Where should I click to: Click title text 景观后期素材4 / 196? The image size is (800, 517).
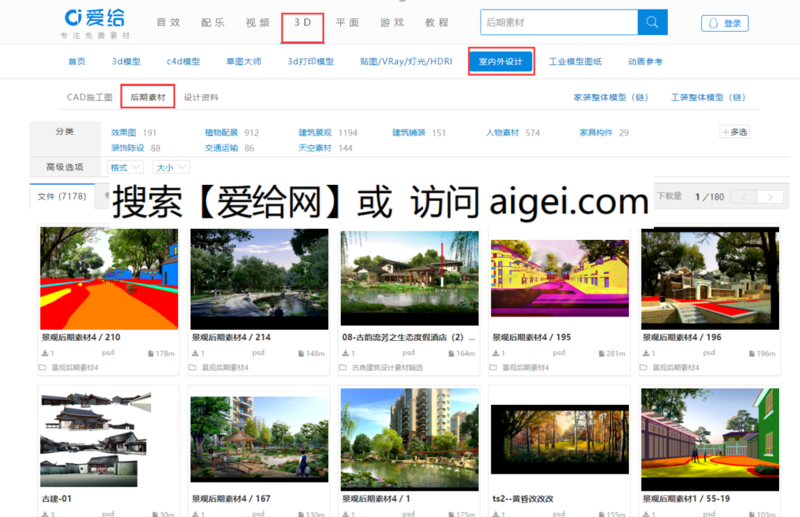pos(682,337)
